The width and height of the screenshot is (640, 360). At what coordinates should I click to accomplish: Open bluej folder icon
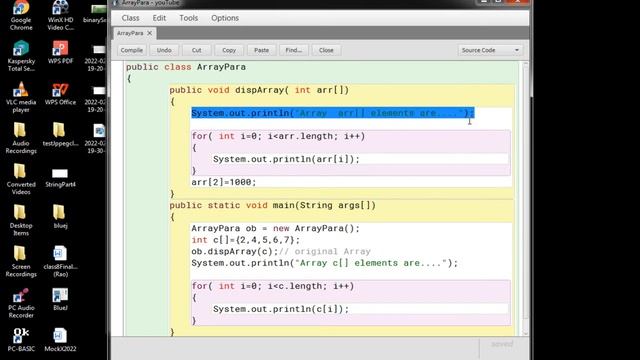tap(60, 216)
